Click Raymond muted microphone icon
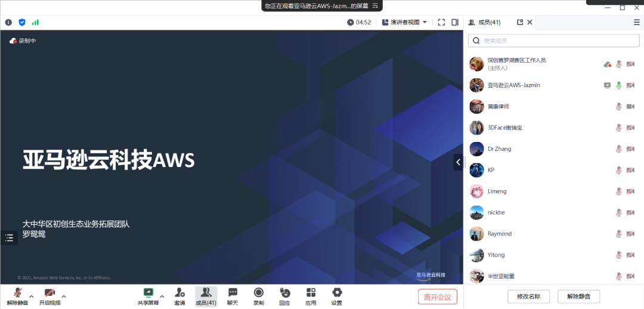 coord(618,233)
